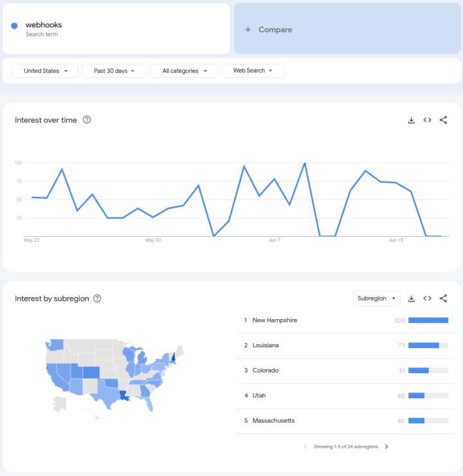463x476 pixels.
Task: Open the Web Search type dropdown
Action: click(x=253, y=71)
